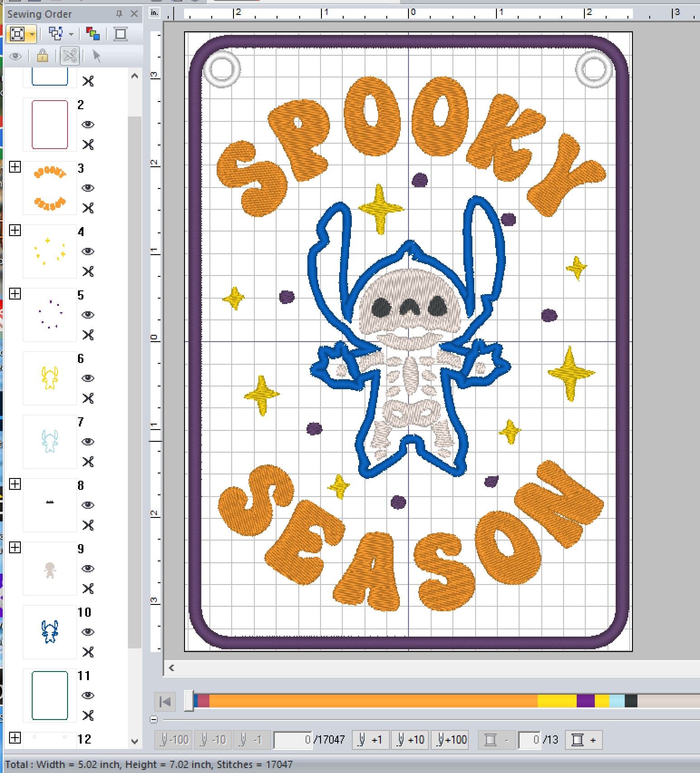Open the dropdown arrow beside the frame-fit icon

[x=32, y=34]
